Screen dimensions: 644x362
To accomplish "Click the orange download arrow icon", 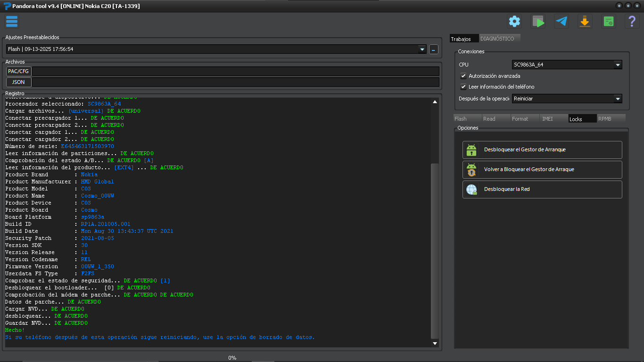I will 585,21.
